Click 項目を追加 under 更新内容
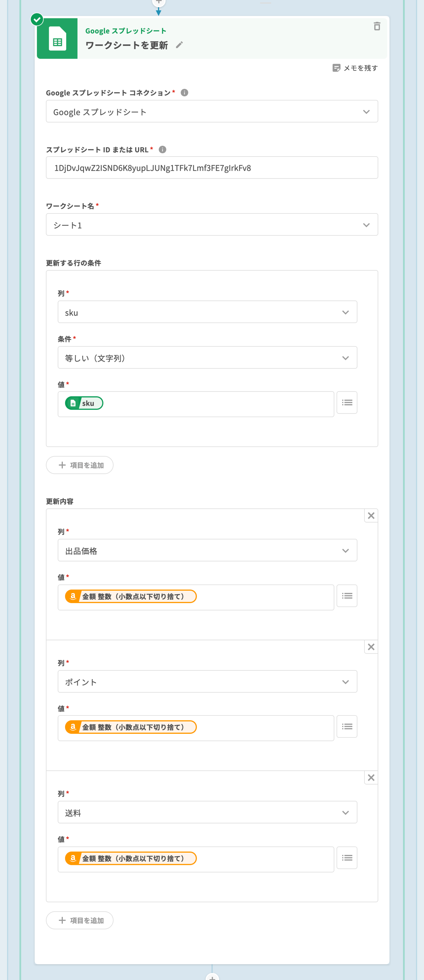The height and width of the screenshot is (980, 424). 80,920
